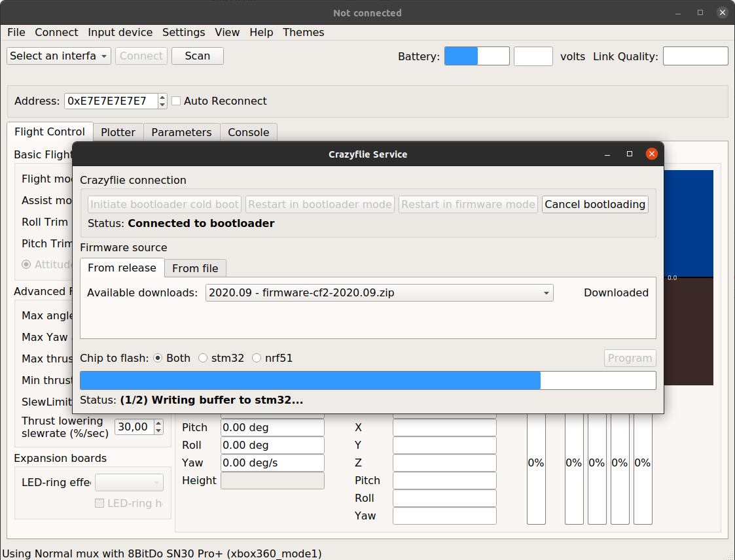The height and width of the screenshot is (560, 735).
Task: Minimize the Crazyflie Service dialog
Action: coord(608,154)
